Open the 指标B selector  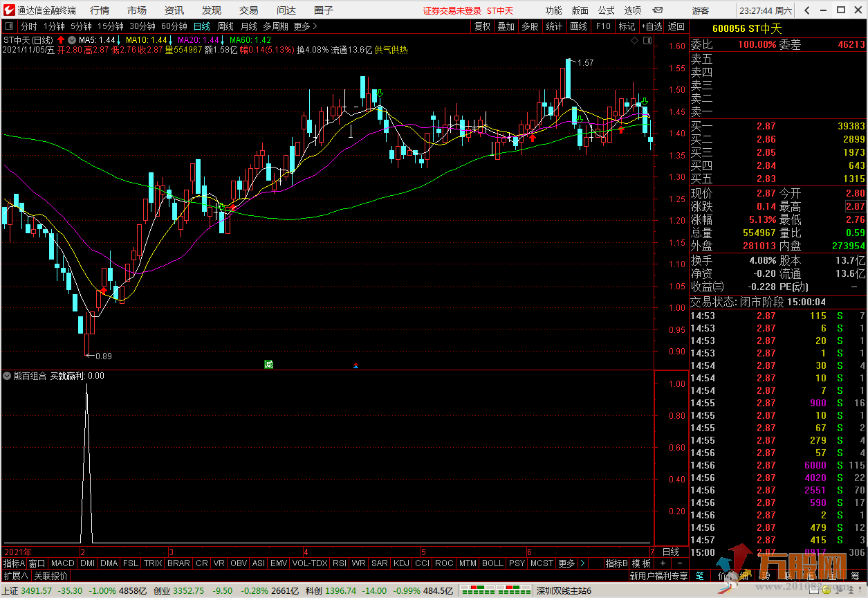pos(617,563)
